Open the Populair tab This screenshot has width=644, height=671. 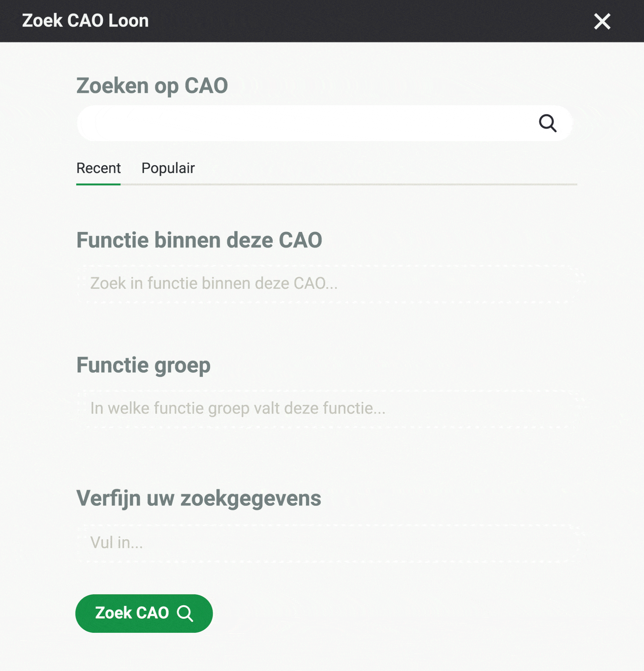coord(168,168)
